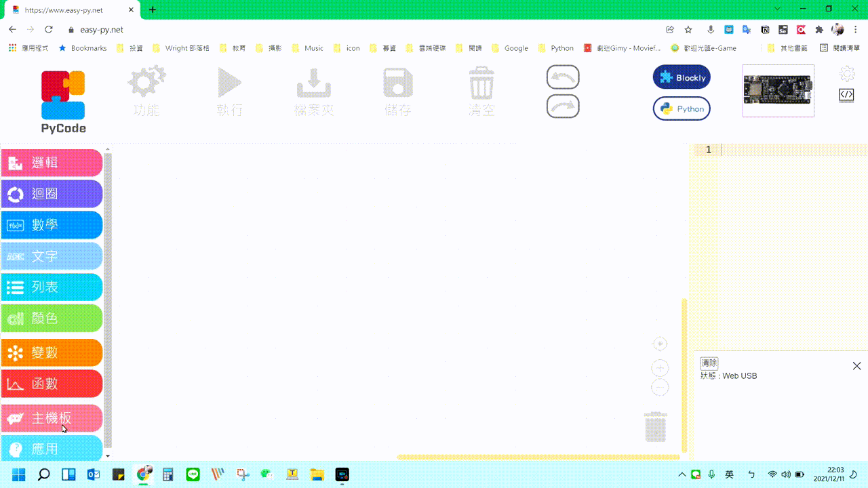868x488 pixels.
Task: Bookmark this page with star
Action: coord(688,30)
